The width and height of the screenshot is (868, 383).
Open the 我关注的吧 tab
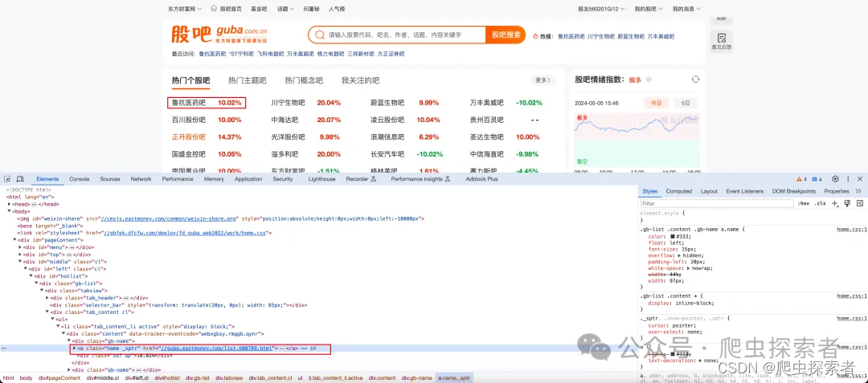(360, 80)
